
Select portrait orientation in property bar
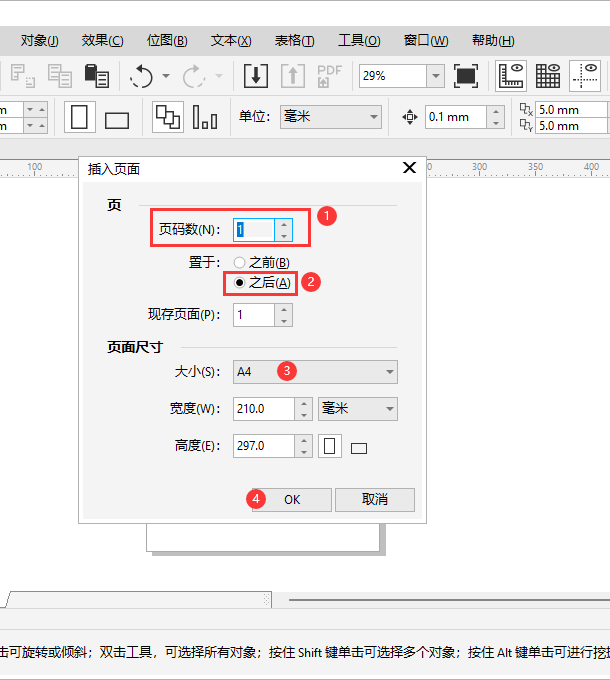point(80,117)
